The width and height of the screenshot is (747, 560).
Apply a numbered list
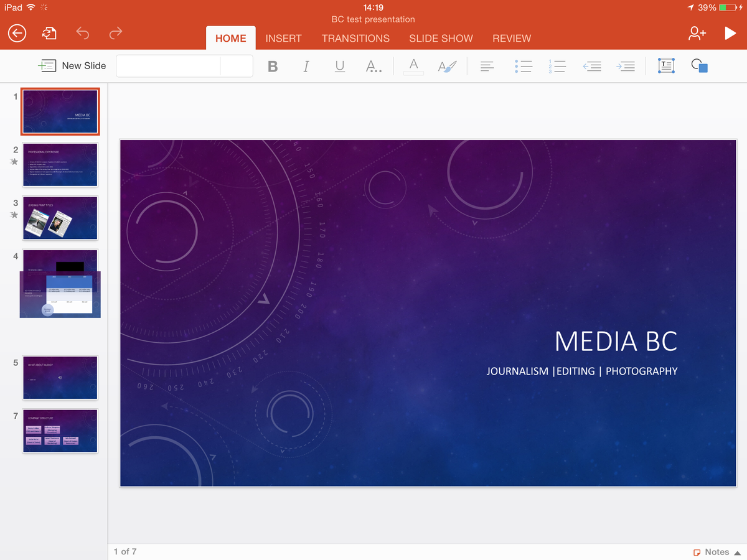pos(557,65)
